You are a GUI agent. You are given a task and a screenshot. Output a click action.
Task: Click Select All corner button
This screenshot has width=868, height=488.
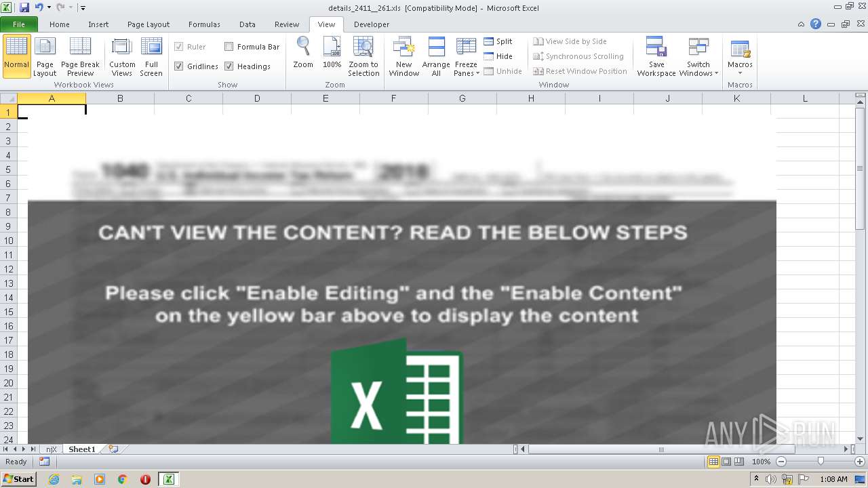click(x=9, y=98)
